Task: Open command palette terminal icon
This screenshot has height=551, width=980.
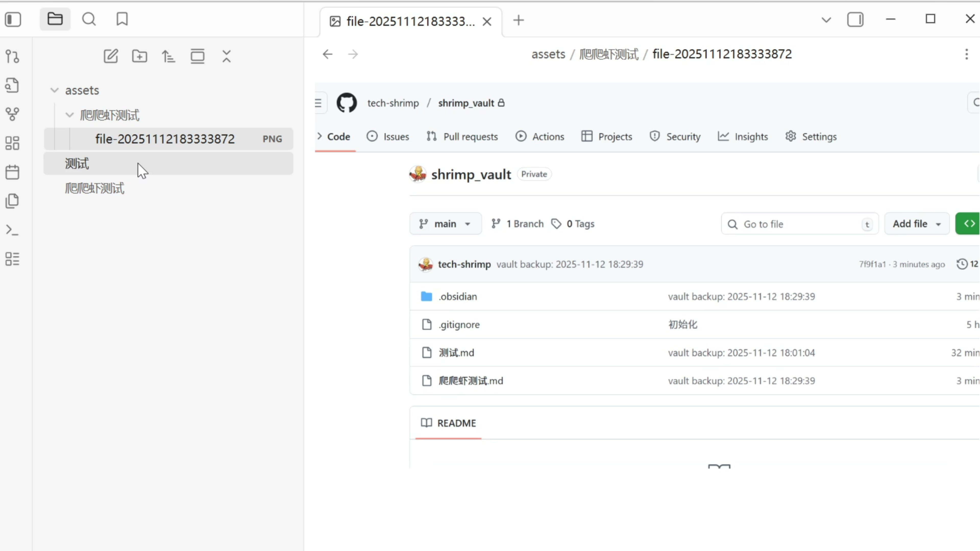Action: tap(12, 230)
